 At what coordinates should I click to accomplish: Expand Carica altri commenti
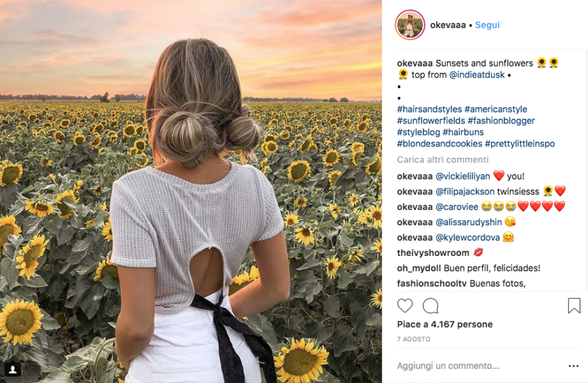coord(443,159)
